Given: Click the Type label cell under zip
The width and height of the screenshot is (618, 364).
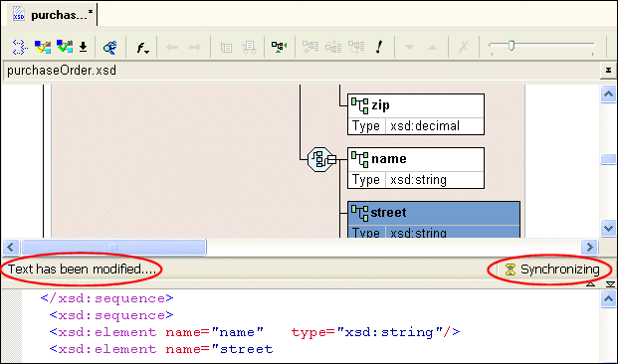Looking at the screenshot, I should (x=366, y=126).
